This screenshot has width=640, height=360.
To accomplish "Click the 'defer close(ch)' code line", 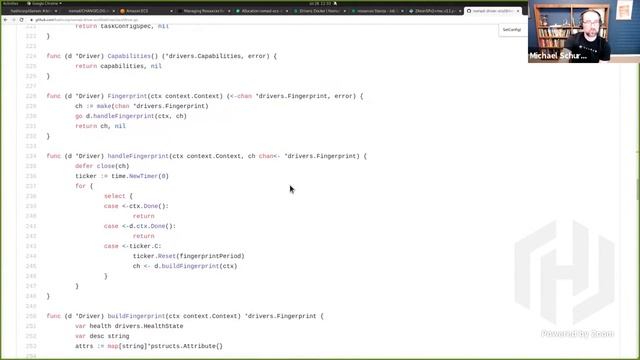I will pos(102,166).
